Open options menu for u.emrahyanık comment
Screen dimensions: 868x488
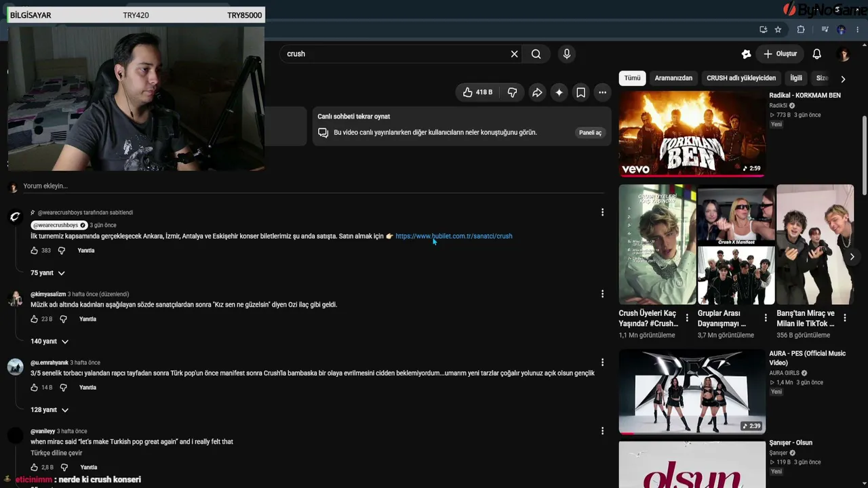pyautogui.click(x=602, y=363)
